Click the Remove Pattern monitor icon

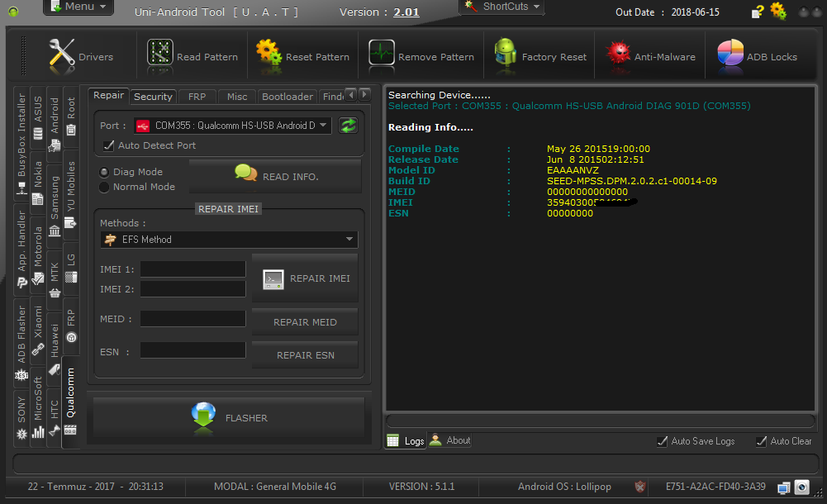[382, 54]
